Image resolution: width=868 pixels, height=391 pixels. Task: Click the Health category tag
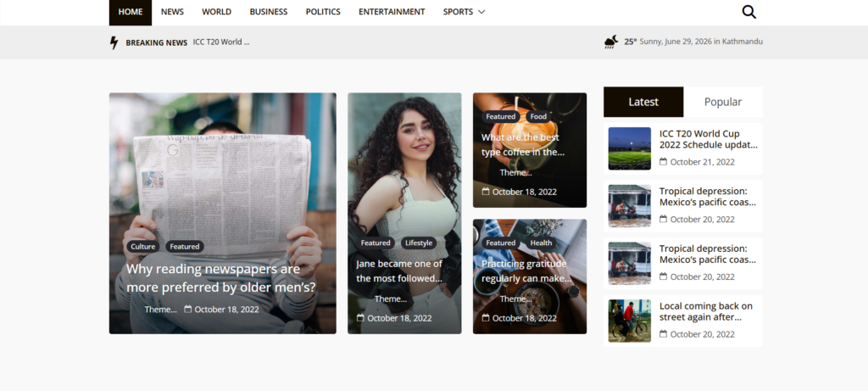pyautogui.click(x=541, y=243)
